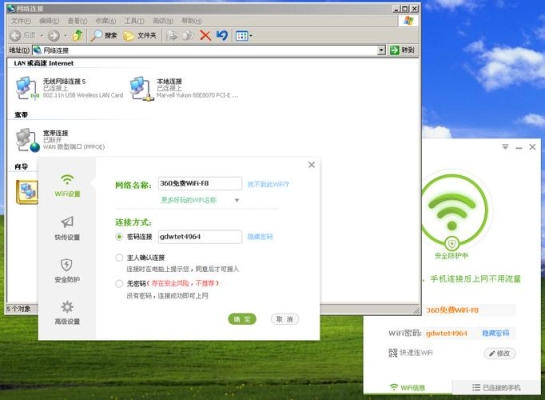Screen dimensions: 545x400
Task: Click the 快速连WiFi QR code icon
Action: 393,353
